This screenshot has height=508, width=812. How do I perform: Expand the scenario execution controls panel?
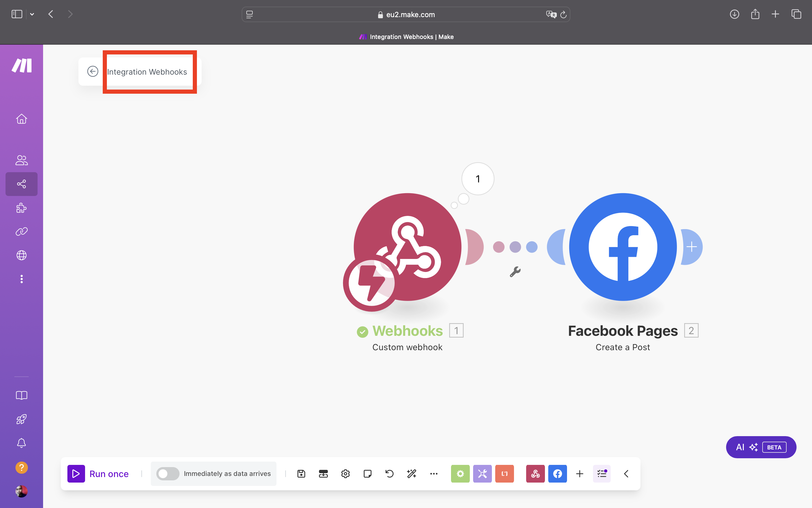click(x=626, y=473)
